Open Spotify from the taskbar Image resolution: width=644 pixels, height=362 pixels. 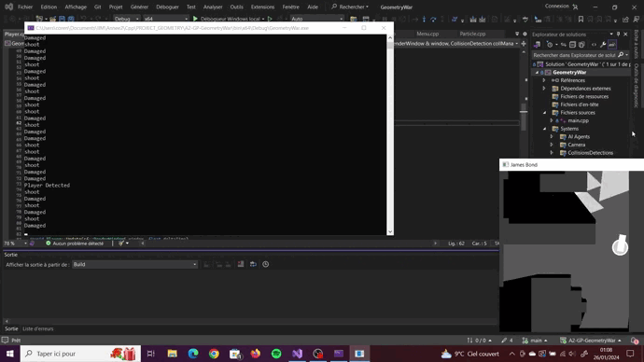coord(276,354)
